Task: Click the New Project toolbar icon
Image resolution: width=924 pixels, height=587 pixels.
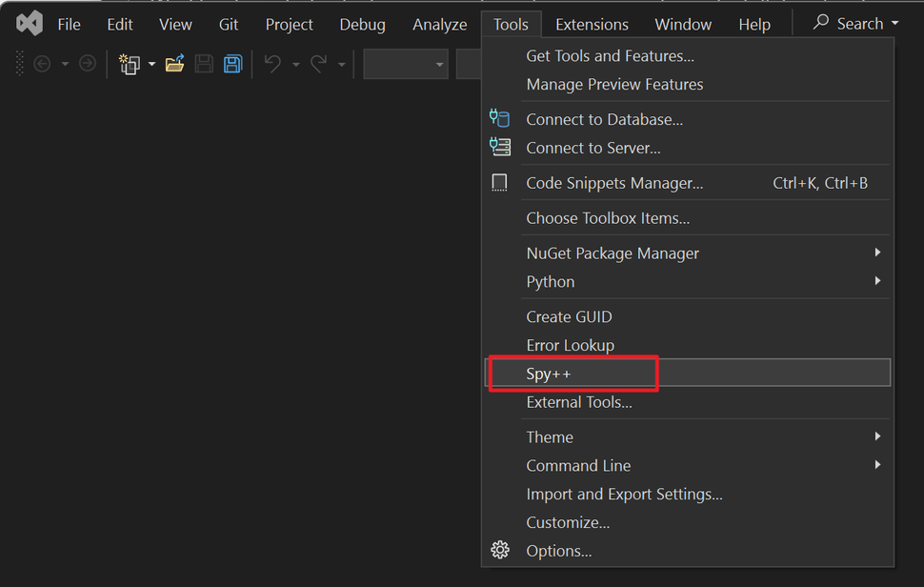Action: 128,64
